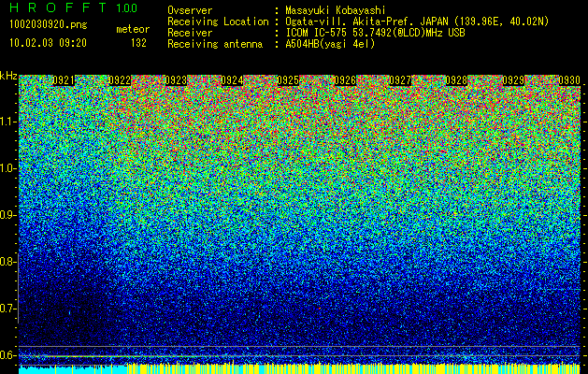Select the A504HB(yagi 4el) antenna text

point(330,44)
